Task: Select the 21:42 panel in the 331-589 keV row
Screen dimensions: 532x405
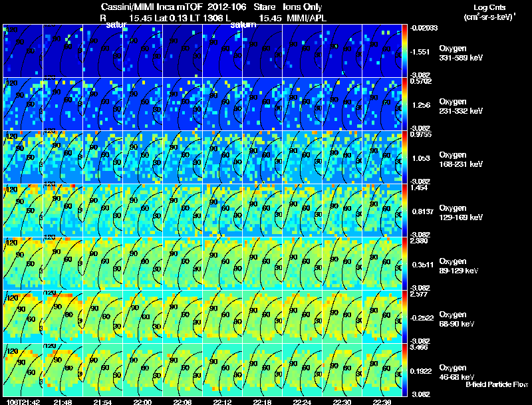Action: 23,51
